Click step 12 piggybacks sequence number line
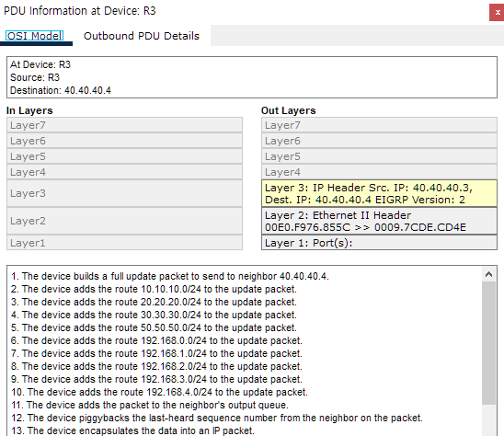 click(217, 418)
